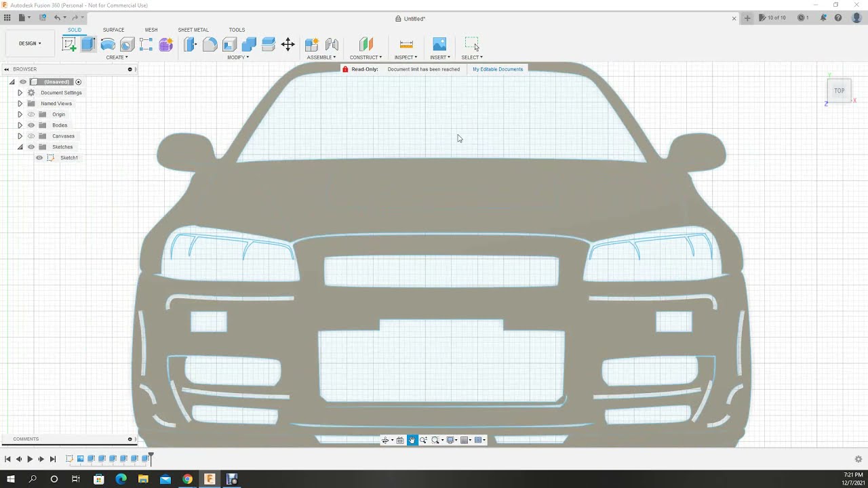Toggle visibility of the Unsaved root component
Viewport: 868px width, 488px height.
click(x=23, y=82)
